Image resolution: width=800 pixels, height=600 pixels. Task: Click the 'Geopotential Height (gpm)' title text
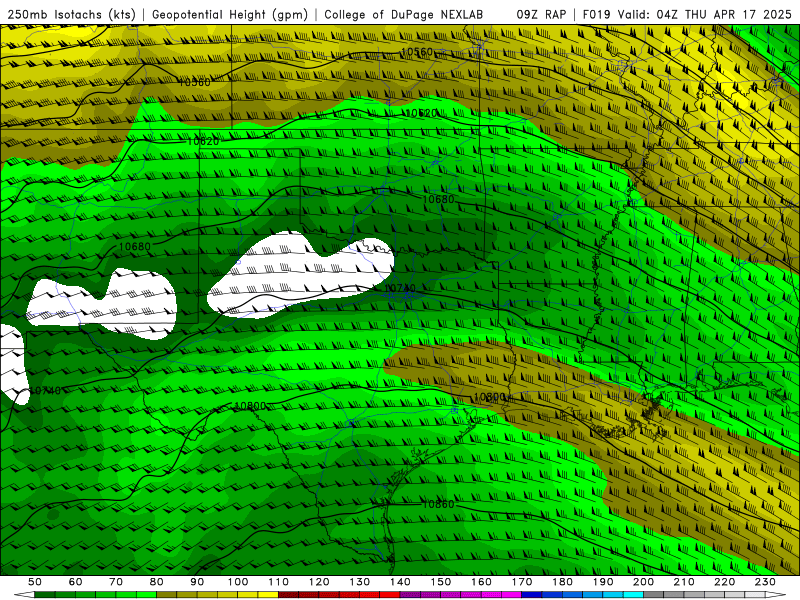coord(230,14)
